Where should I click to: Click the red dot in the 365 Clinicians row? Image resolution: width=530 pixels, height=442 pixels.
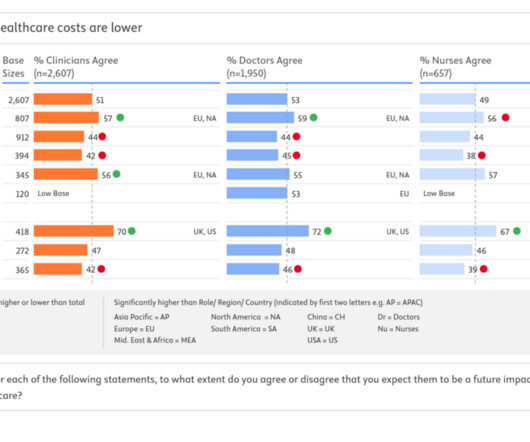101,269
